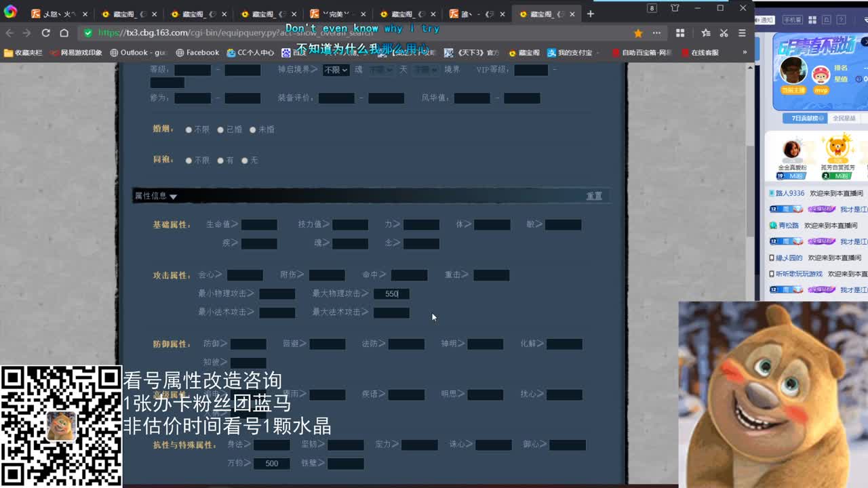Select 不限 for 婚姻
The width and height of the screenshot is (868, 488).
pos(189,129)
